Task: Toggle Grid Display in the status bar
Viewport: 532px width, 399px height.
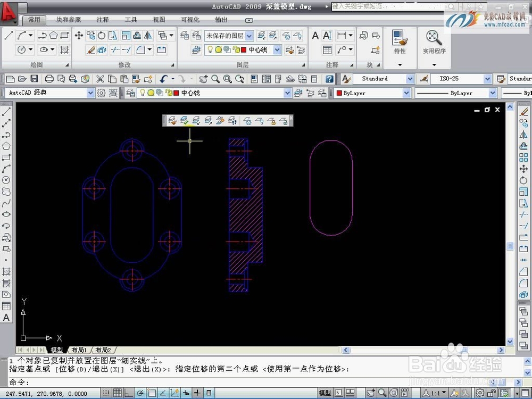Action: pos(118,393)
